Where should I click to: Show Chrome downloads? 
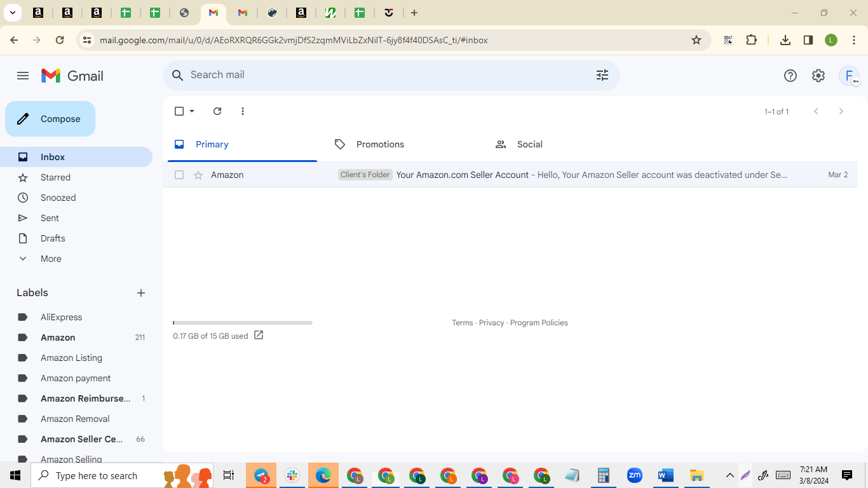[785, 40]
